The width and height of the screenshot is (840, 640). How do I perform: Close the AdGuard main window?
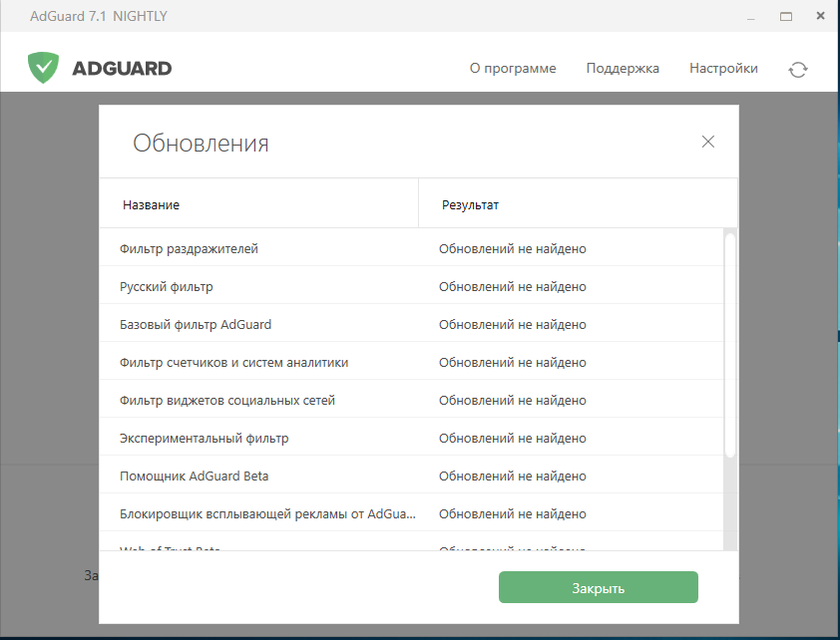[x=820, y=16]
